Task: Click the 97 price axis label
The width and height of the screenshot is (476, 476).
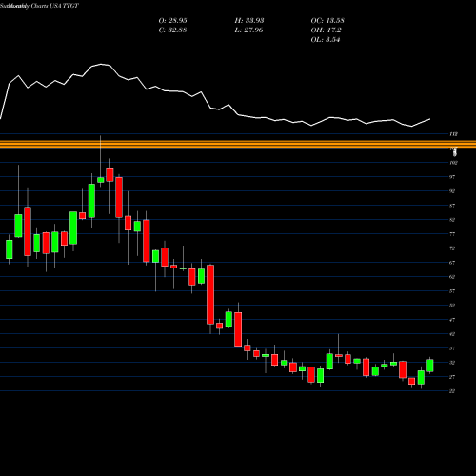Action: (452, 177)
